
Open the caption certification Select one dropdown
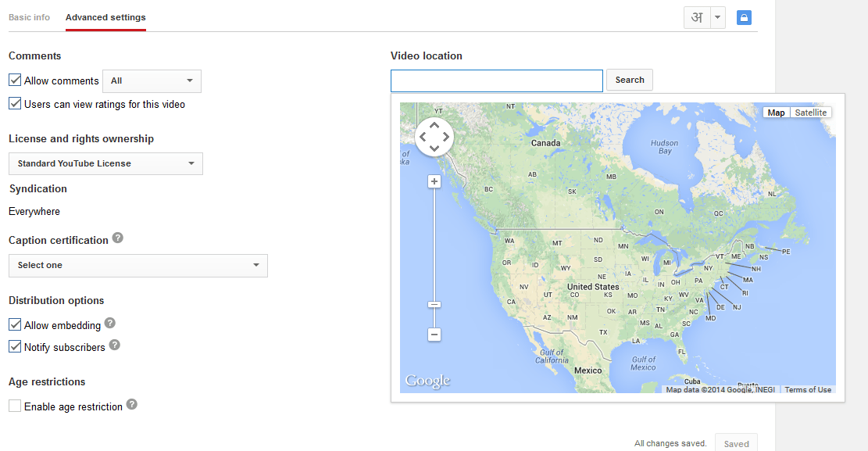tap(138, 265)
